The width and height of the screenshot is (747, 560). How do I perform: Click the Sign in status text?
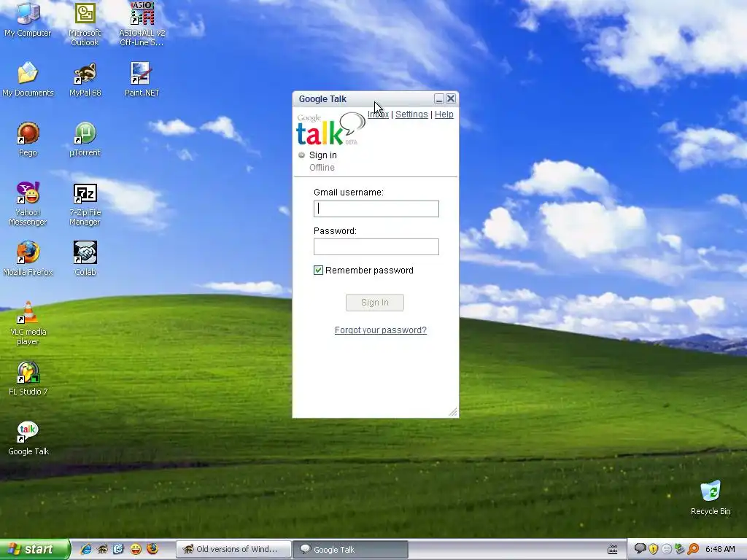(323, 155)
